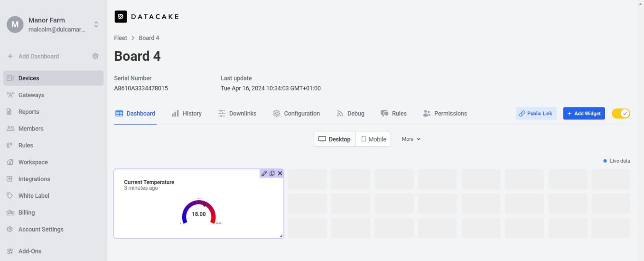The image size is (644, 261).
Task: Switch to the Mobile layout view
Action: pos(373,139)
